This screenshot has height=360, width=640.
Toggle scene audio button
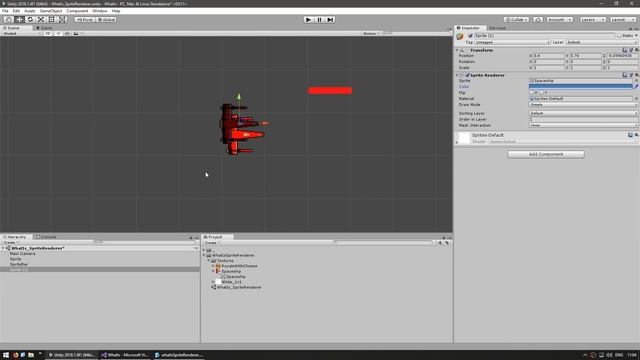(x=67, y=33)
